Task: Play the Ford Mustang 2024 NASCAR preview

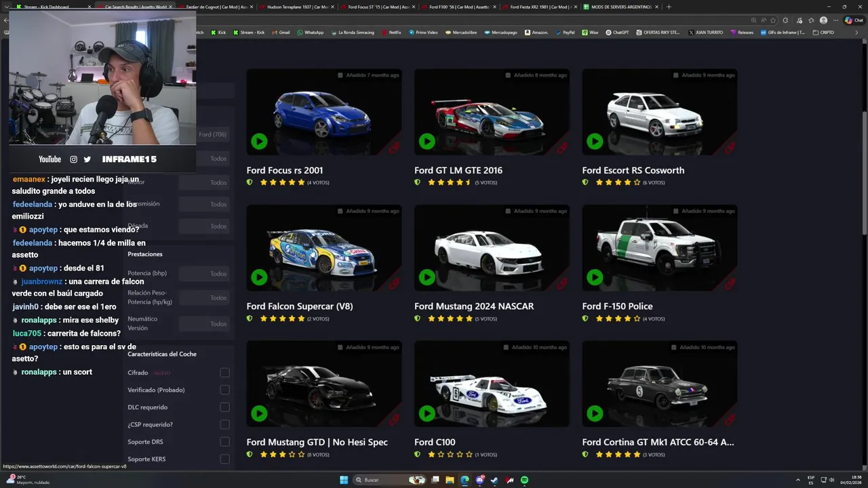Action: pyautogui.click(x=427, y=277)
